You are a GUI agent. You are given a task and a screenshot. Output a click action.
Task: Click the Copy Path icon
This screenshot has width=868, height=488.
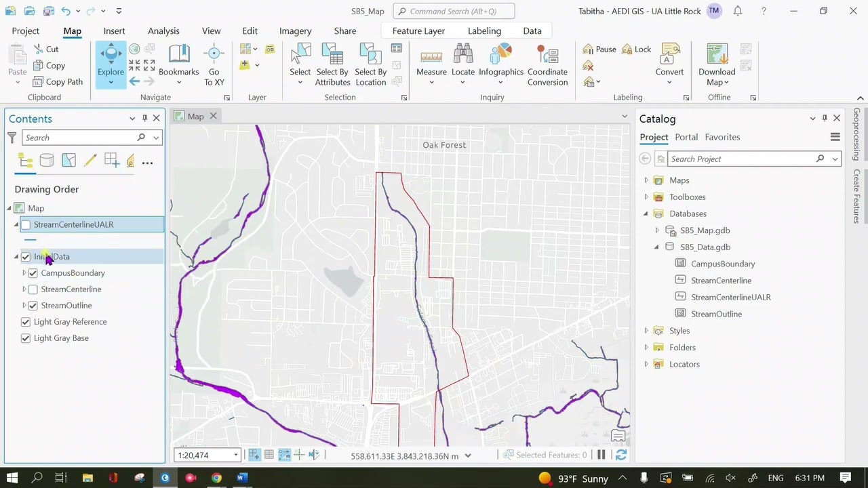[39, 82]
